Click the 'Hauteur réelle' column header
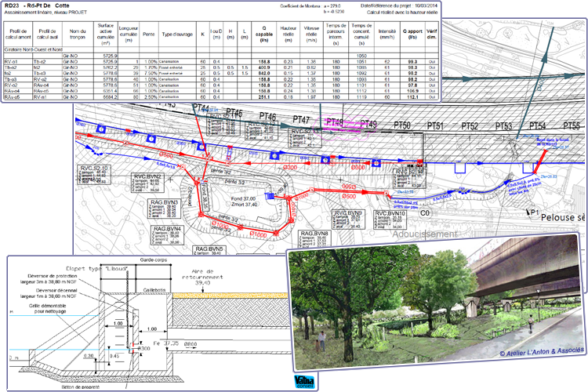Image resolution: width=588 pixels, height=392 pixels. click(x=288, y=34)
